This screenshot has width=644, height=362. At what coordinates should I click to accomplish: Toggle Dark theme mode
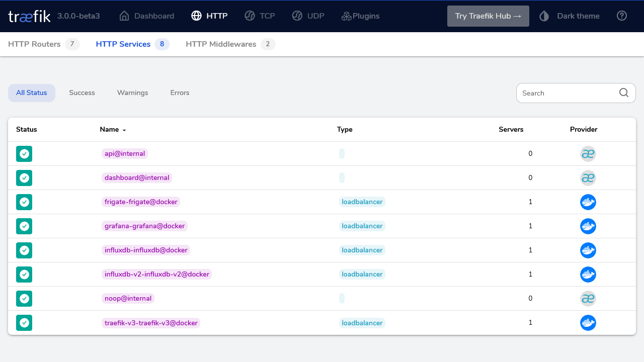[x=570, y=16]
